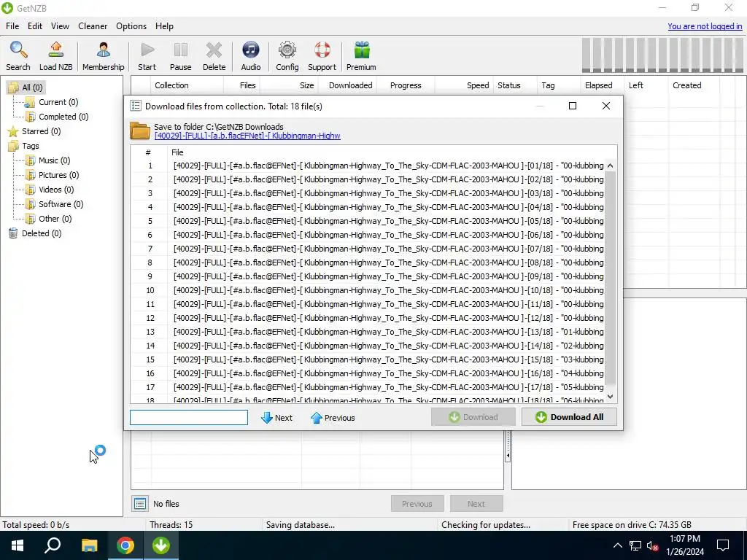The width and height of the screenshot is (747, 560).
Task: Click the Start toolbar icon
Action: (x=147, y=55)
